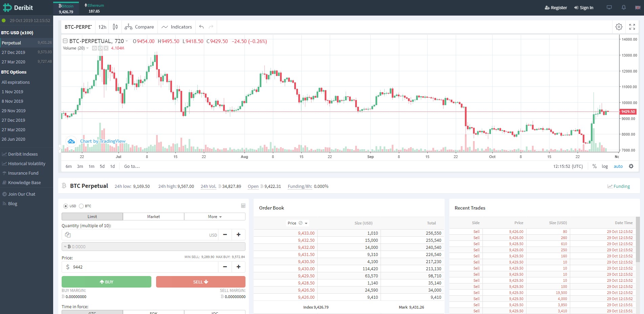Screen dimensions: 644x314
Task: Open the notifications bell icon
Action: coord(623,7)
